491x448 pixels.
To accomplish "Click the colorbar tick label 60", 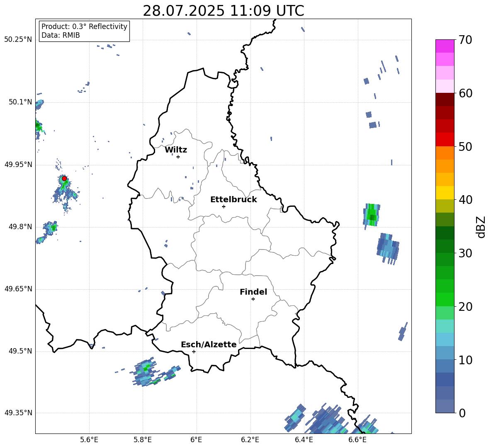I will pyautogui.click(x=466, y=93).
